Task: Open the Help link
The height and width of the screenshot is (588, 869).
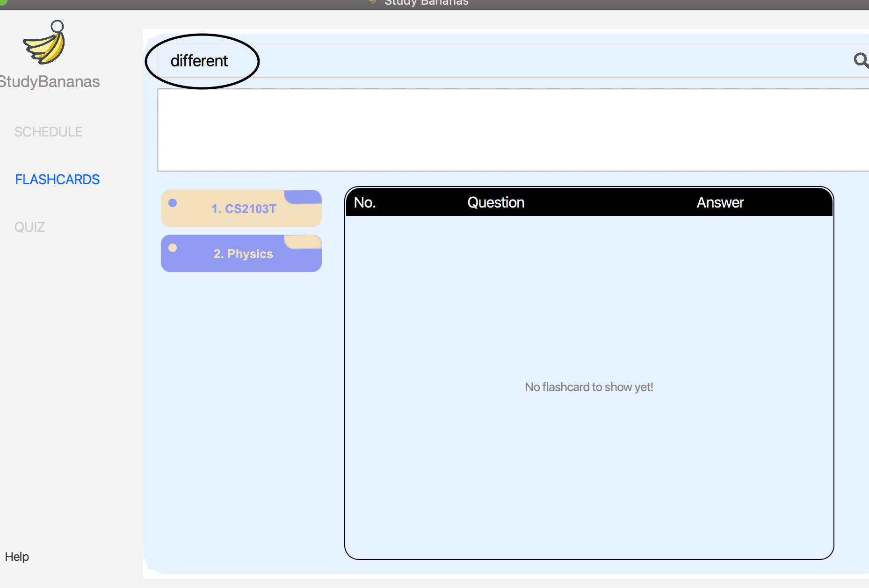Action: click(x=17, y=557)
